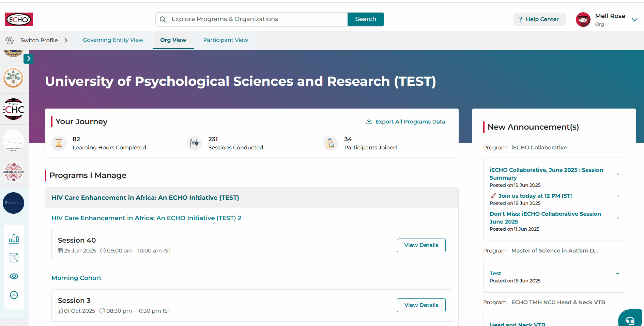Screen dimensions: 644x326
Task: Click 'ECHO TMH NCG Head & Neck VTB' program name
Action: [558, 303]
